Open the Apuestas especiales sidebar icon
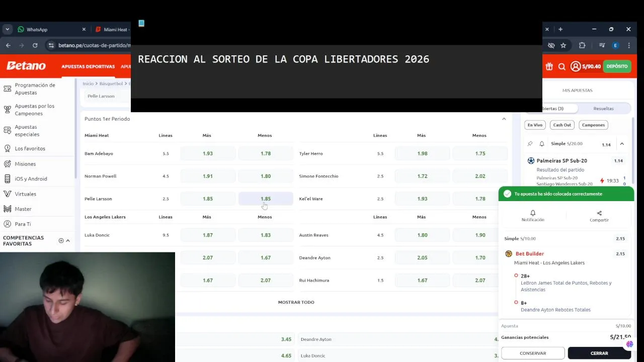 pyautogui.click(x=7, y=131)
